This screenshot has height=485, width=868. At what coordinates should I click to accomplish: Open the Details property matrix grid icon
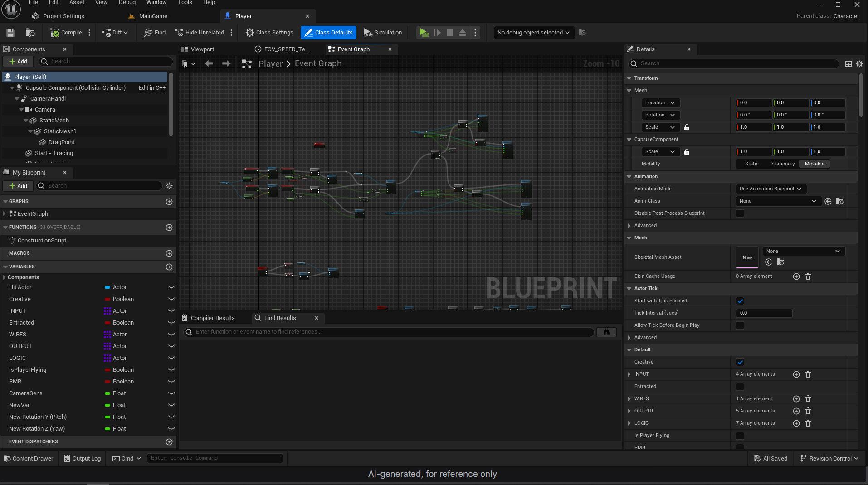point(848,64)
